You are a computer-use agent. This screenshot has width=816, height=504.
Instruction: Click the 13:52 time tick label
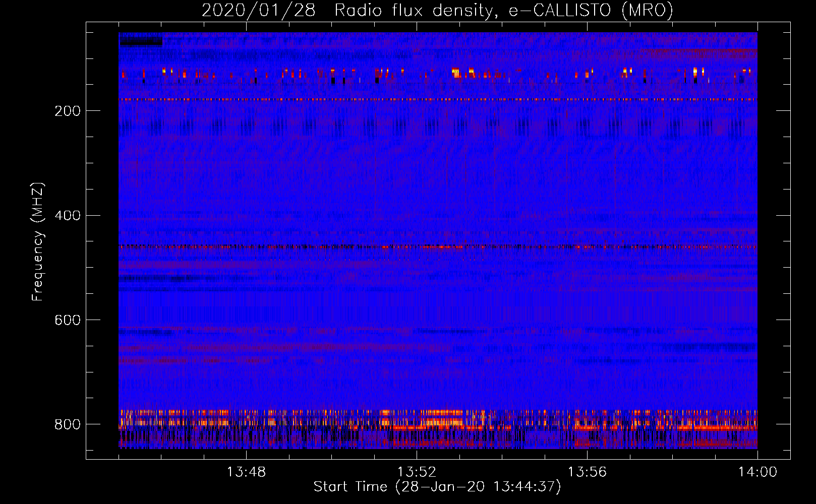coord(417,472)
